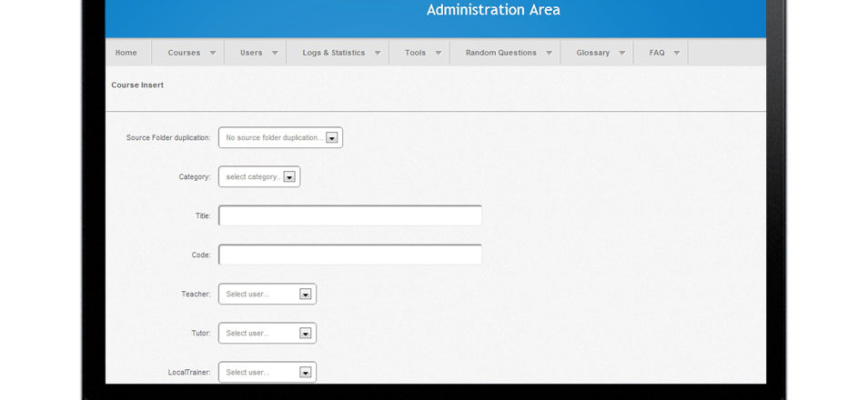
Task: Click the Tutor field label
Action: tap(201, 334)
